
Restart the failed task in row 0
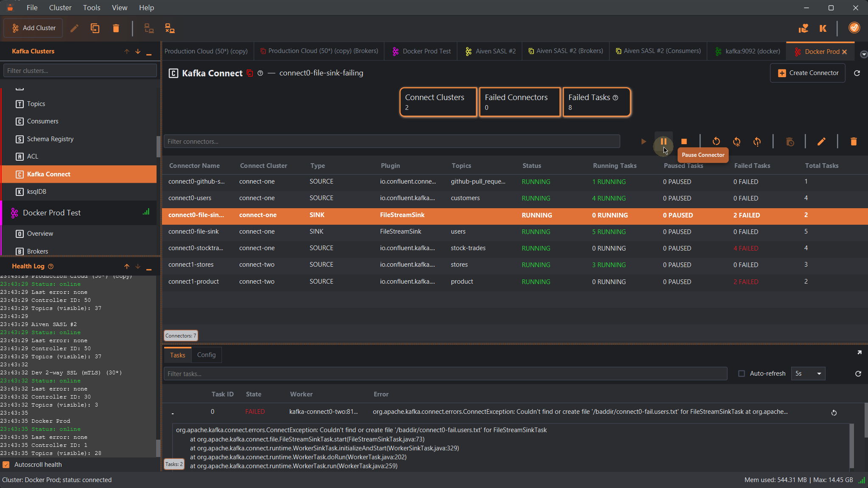(834, 413)
